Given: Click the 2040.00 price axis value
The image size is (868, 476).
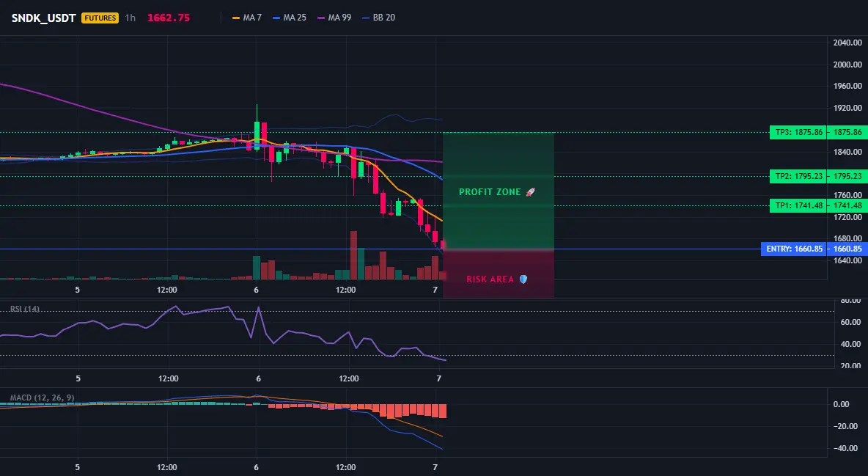Looking at the screenshot, I should click(847, 43).
